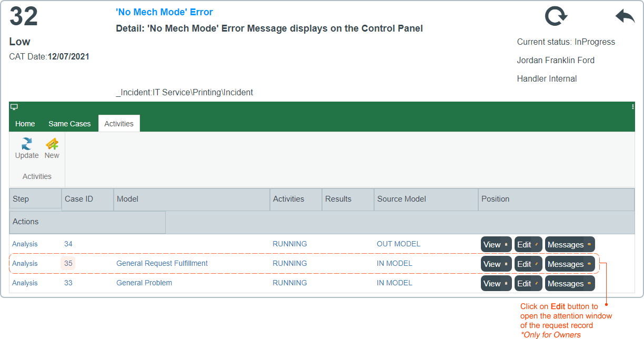Click the refresh circular arrow icon

[556, 16]
